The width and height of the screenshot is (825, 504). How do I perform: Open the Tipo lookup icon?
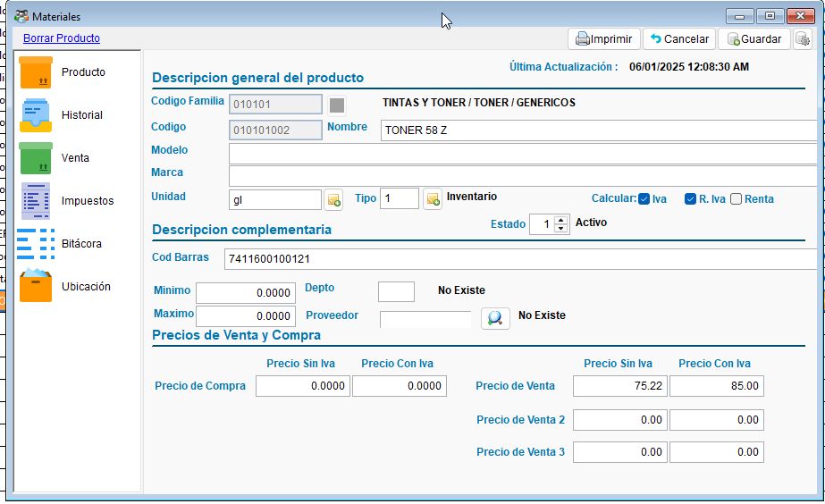[433, 199]
